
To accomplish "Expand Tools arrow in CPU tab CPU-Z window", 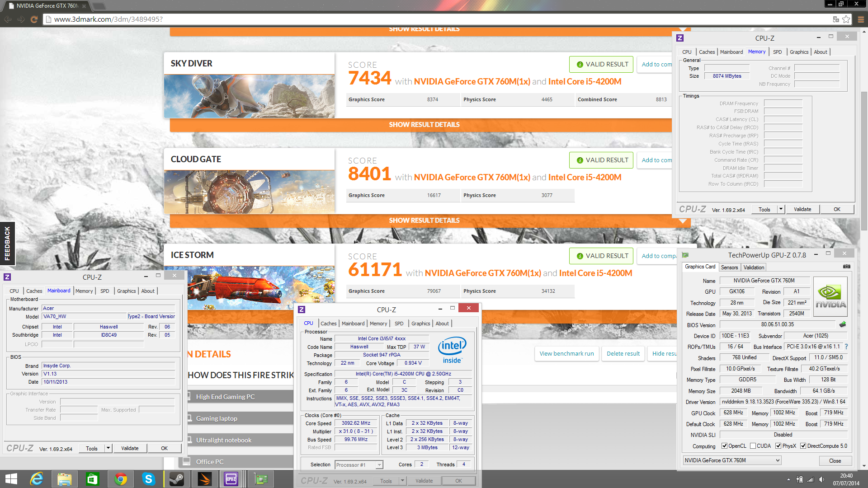I will click(x=402, y=481).
